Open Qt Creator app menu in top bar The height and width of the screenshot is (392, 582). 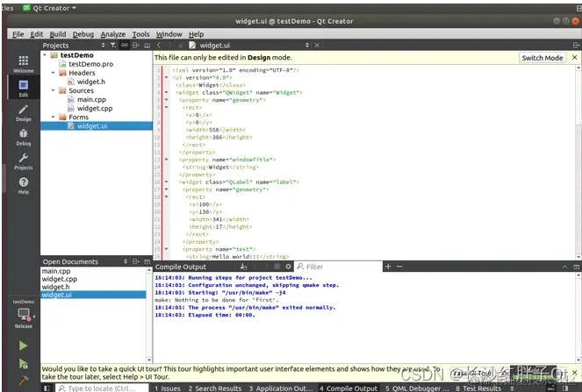[x=50, y=8]
